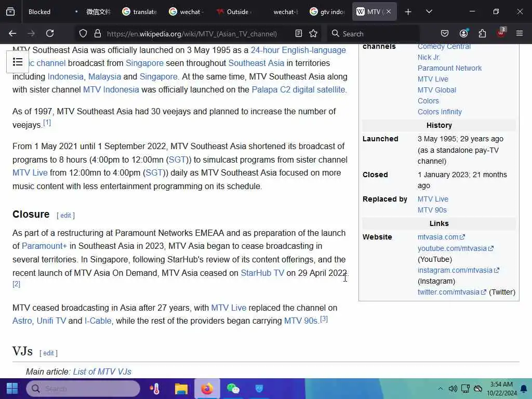
Task: Follow the Indonesia link
Action: (65, 77)
